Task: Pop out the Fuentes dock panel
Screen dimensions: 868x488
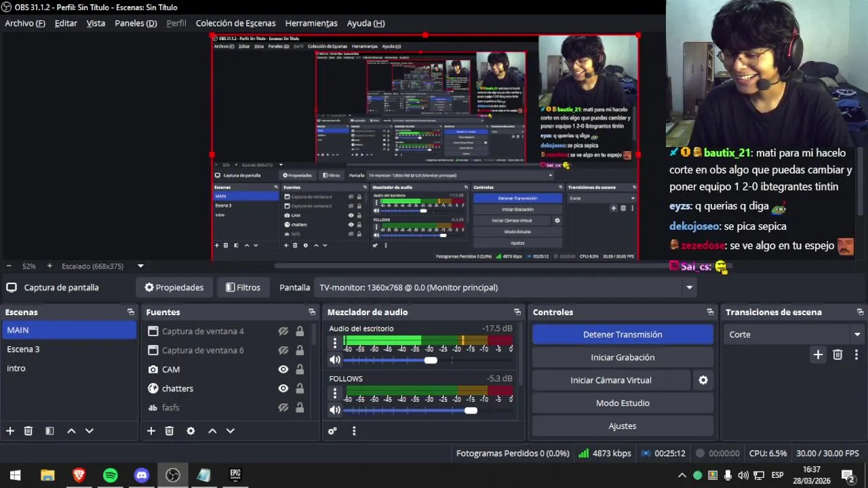Action: [x=312, y=312]
